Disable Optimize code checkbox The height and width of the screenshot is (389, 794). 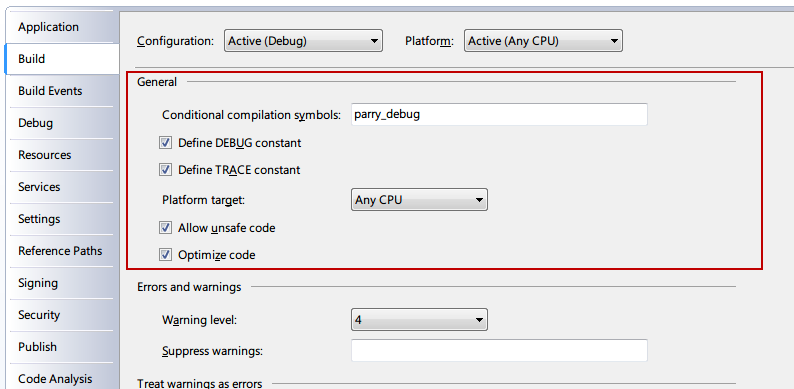(165, 255)
